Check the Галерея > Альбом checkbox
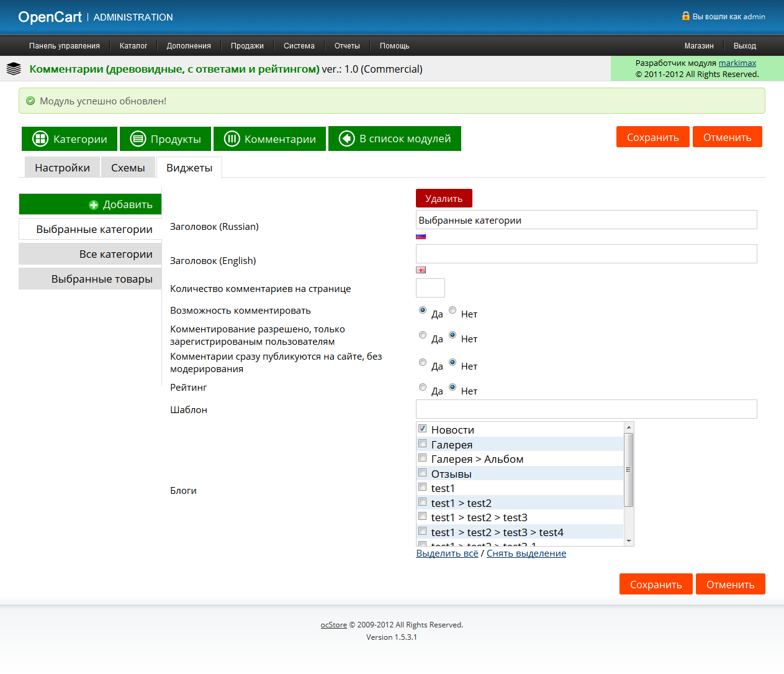The width and height of the screenshot is (784, 674). tap(423, 458)
